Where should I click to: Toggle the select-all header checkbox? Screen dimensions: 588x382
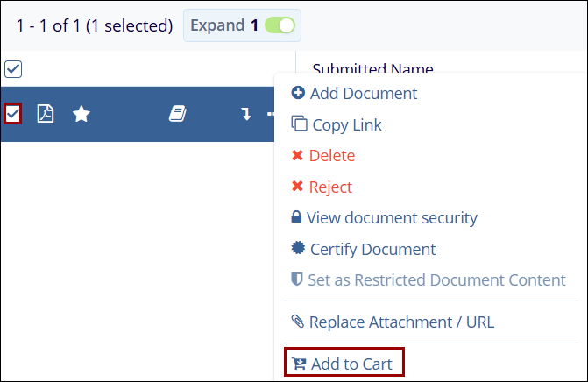(13, 69)
